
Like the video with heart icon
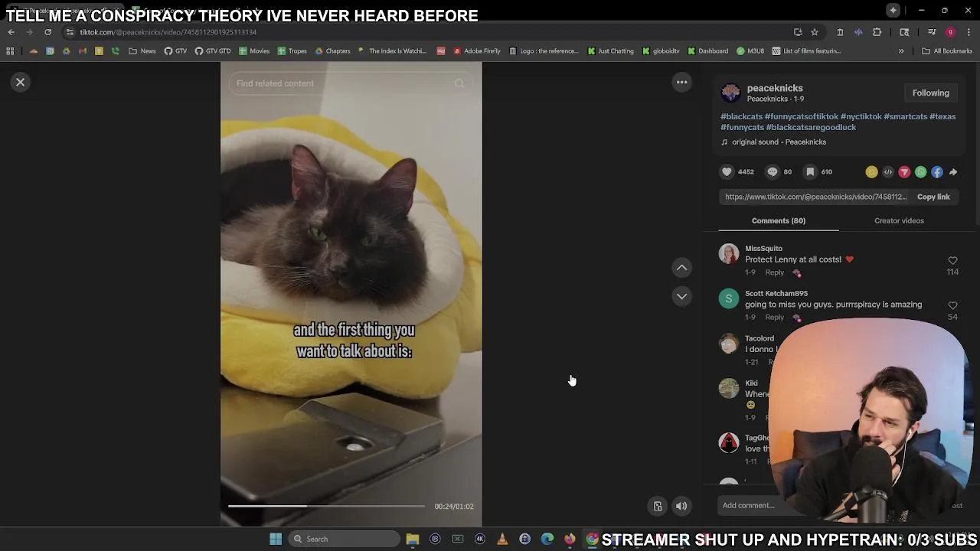[727, 172]
